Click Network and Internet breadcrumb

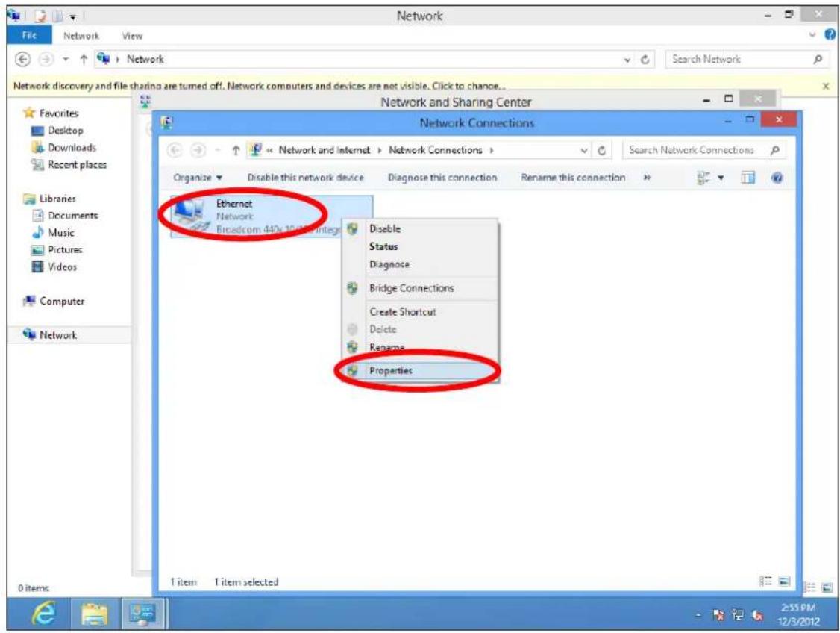tap(324, 151)
